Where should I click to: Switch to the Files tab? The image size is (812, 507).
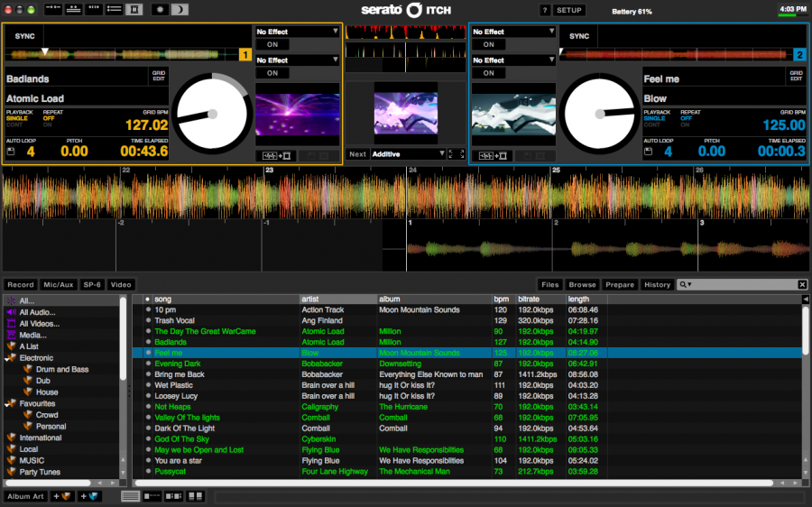point(550,284)
